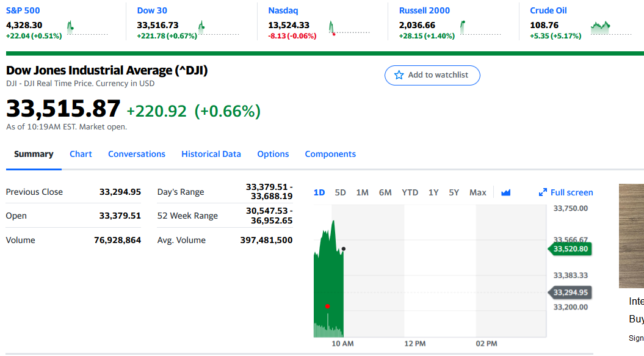This screenshot has height=356, width=644.
Task: Click the star icon in Add to watchlist
Action: point(399,75)
